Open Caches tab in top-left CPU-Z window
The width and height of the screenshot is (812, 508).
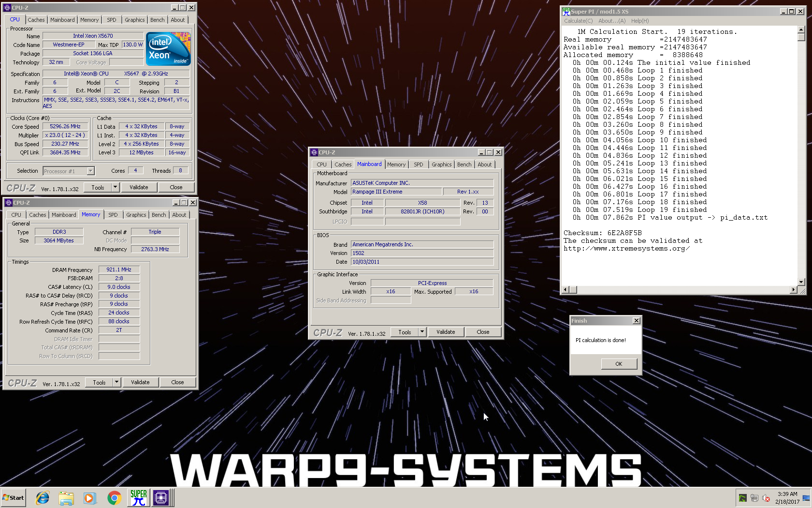36,20
